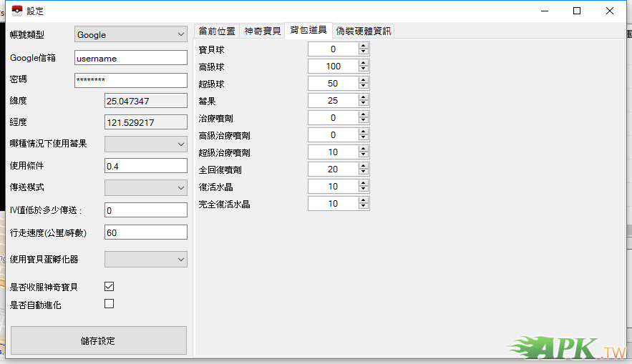This screenshot has width=632, height=364.
Task: Expand the 哪種情況下使用莓果 dropdown
Action: tap(146, 144)
